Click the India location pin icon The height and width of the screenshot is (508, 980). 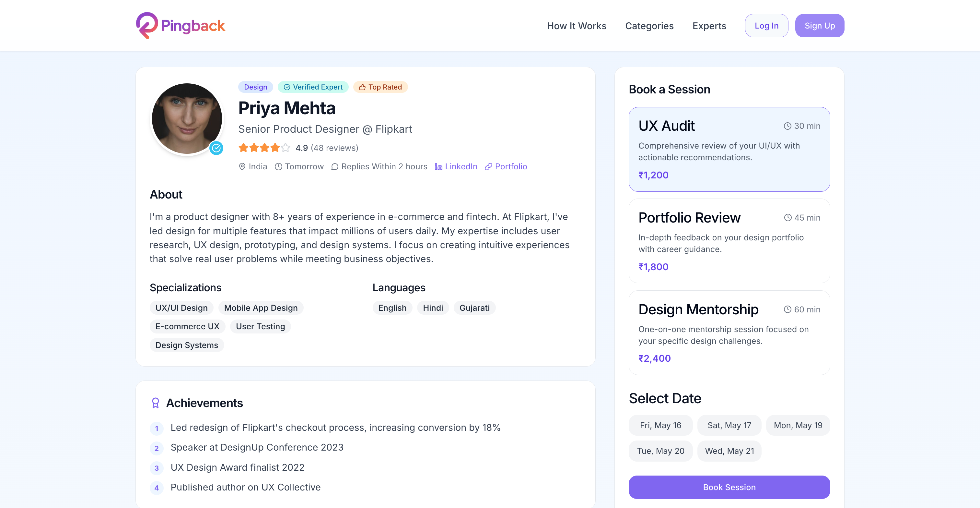point(242,166)
